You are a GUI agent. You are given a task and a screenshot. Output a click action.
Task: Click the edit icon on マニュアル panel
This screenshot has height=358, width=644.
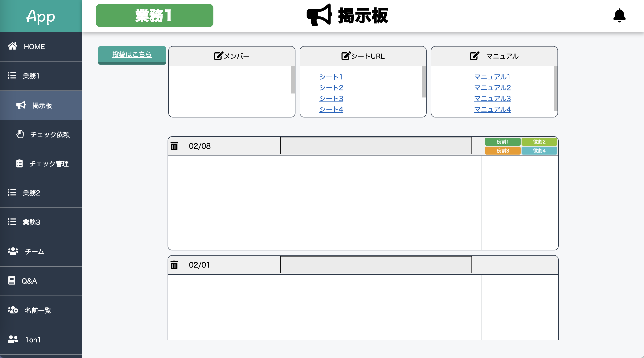[x=475, y=56]
